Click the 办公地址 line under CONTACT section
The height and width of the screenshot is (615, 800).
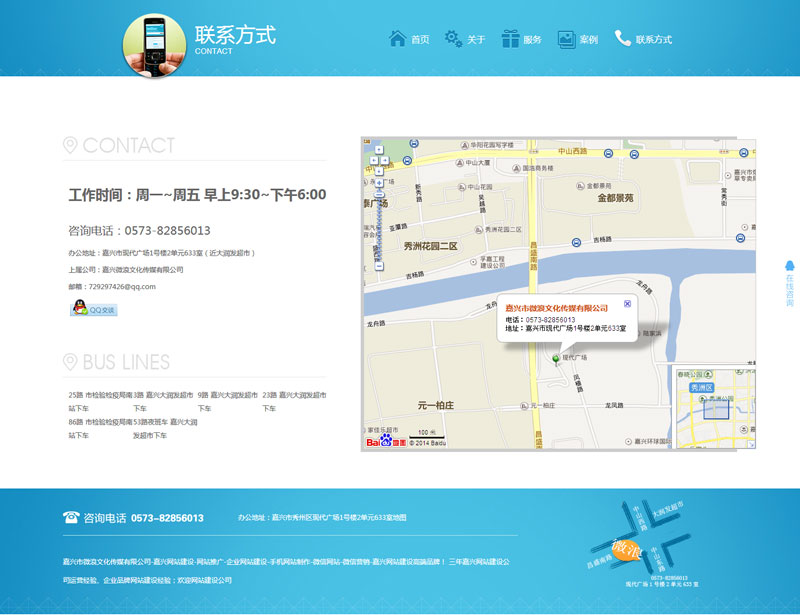tap(162, 253)
